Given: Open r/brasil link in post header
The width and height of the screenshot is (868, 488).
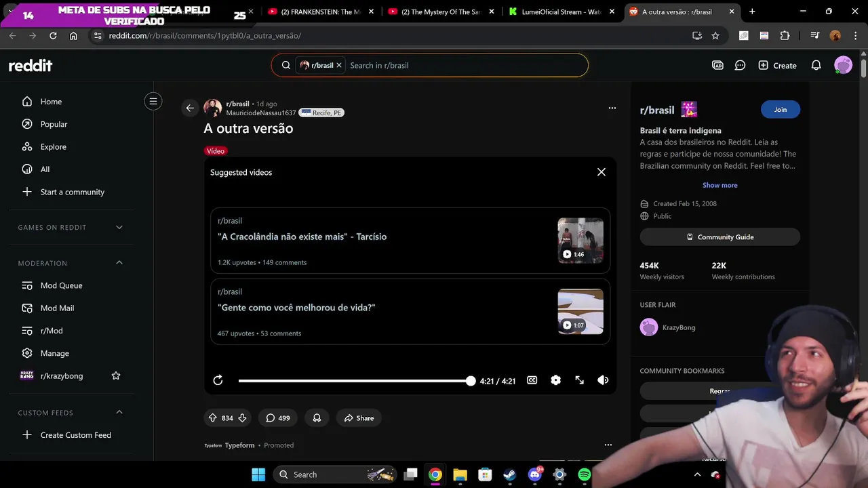Looking at the screenshot, I should click(x=237, y=104).
